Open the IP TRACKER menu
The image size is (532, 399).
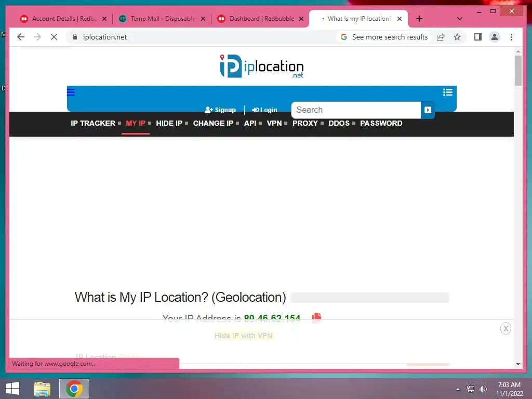point(93,123)
